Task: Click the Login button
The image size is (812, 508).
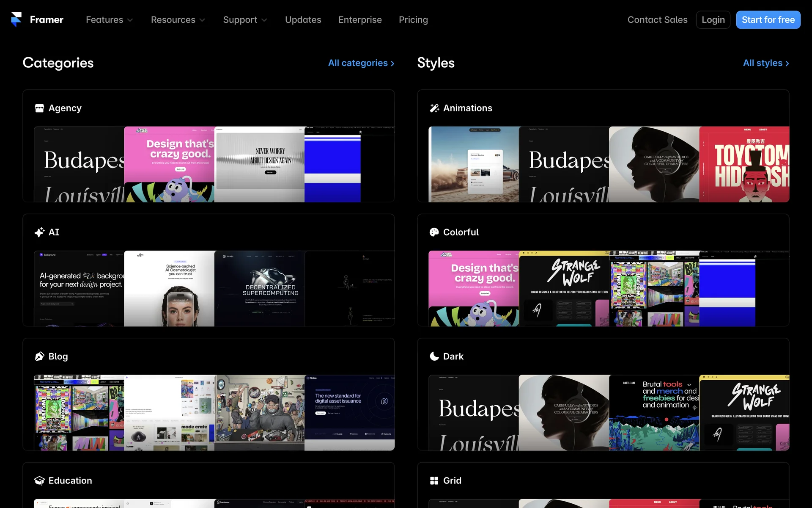Action: tap(713, 20)
